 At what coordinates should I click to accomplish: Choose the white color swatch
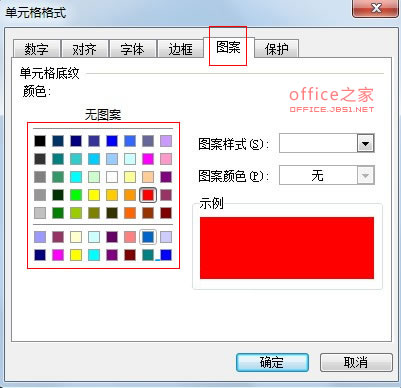[x=112, y=177]
